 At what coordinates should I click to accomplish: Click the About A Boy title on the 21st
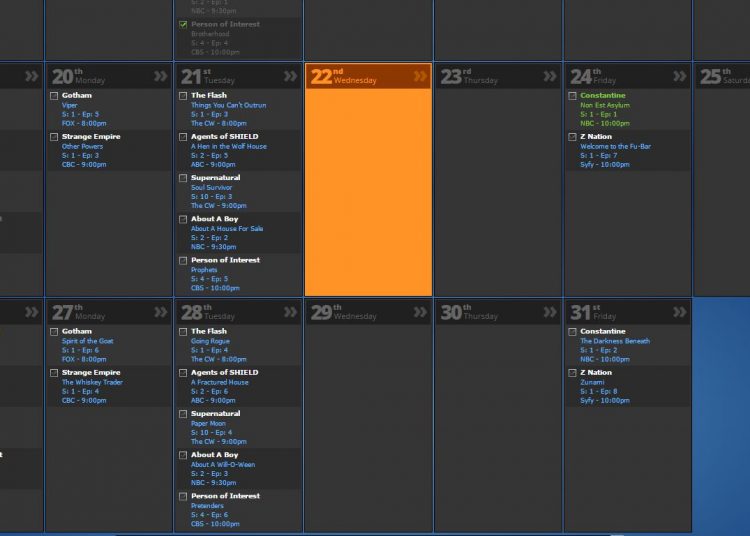click(214, 219)
